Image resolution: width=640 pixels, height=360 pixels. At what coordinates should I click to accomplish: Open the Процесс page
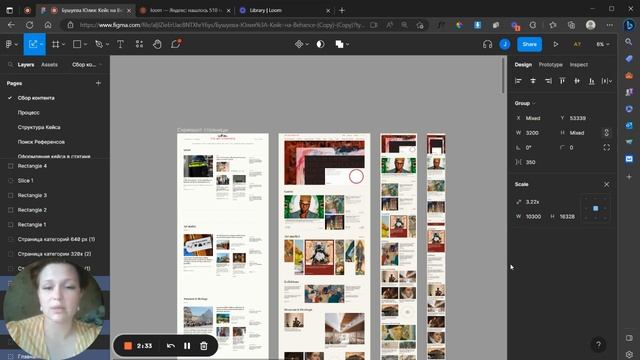pos(29,112)
